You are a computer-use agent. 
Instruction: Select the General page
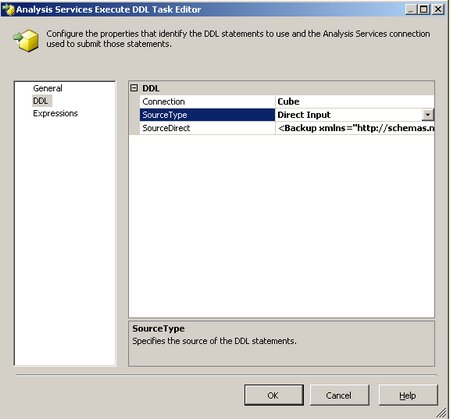pyautogui.click(x=48, y=88)
